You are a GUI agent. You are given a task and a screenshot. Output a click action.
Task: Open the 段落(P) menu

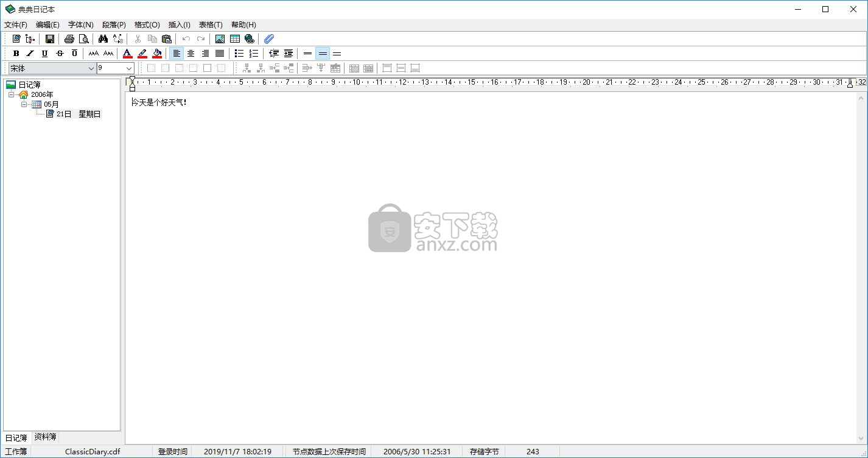click(x=114, y=25)
